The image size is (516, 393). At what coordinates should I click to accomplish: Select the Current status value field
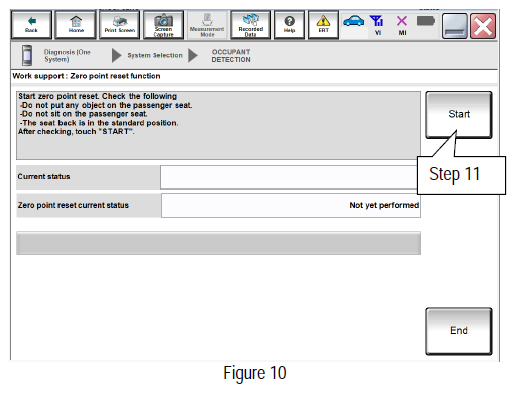coord(289,177)
